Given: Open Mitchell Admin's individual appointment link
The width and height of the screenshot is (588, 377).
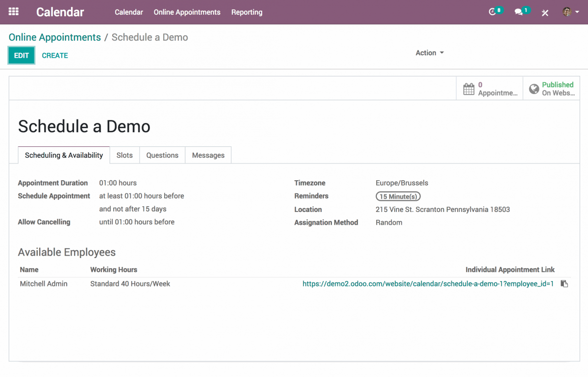Looking at the screenshot, I should point(427,283).
